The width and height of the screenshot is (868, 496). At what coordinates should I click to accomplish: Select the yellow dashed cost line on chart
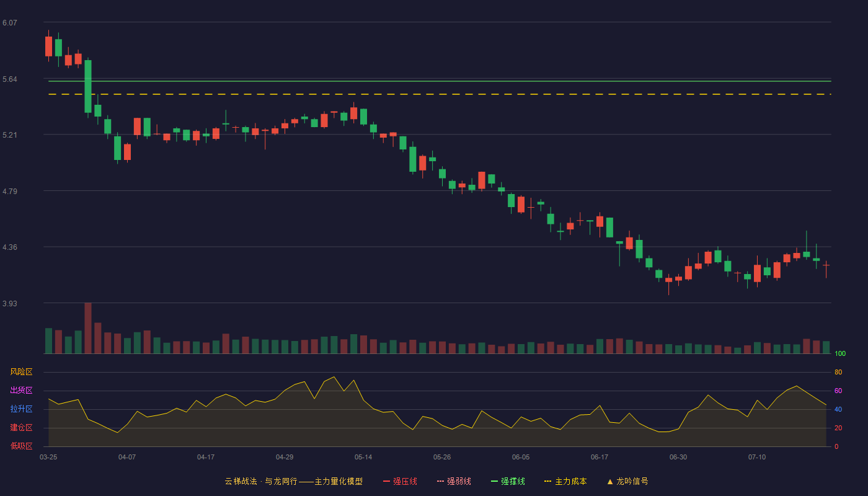pos(440,94)
